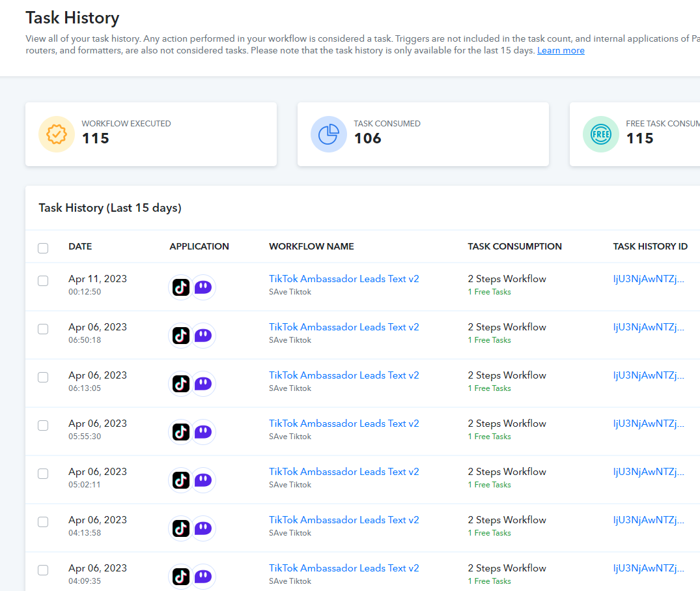Click the Task Consumed count 106
This screenshot has height=591, width=700.
tap(368, 139)
